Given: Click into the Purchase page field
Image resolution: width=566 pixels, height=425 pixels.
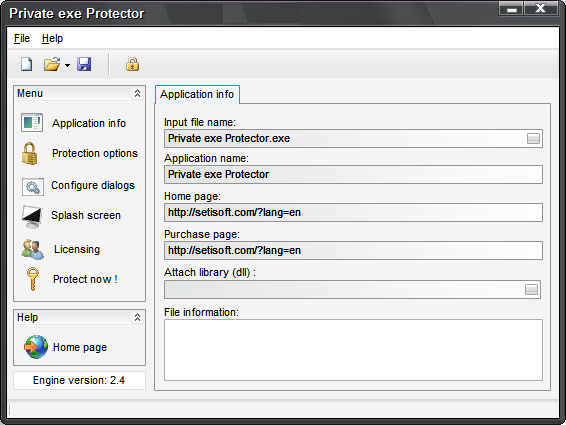Looking at the screenshot, I should click(353, 250).
